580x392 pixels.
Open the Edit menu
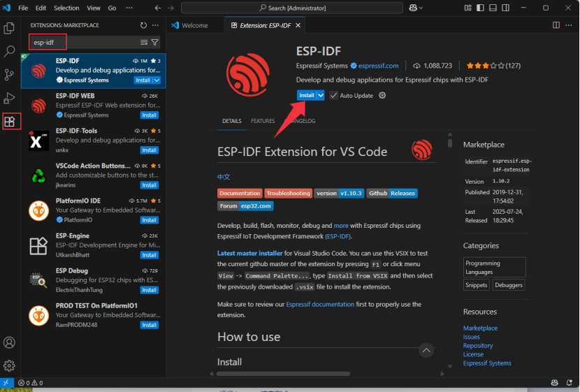(41, 8)
